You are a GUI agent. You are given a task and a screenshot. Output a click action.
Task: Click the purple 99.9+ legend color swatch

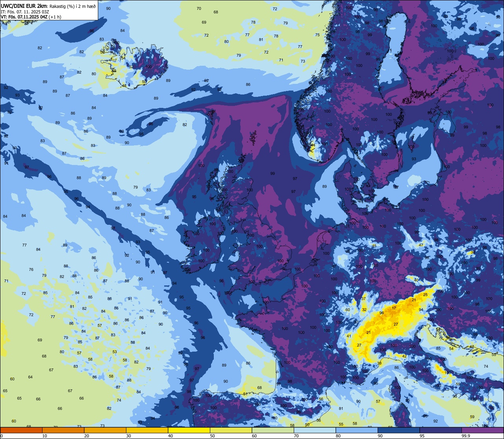[x=482, y=430]
